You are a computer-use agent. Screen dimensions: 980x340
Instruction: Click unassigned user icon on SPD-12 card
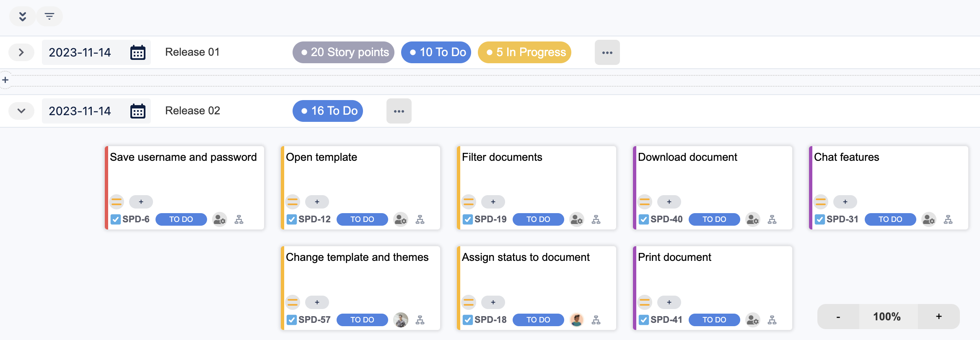401,219
